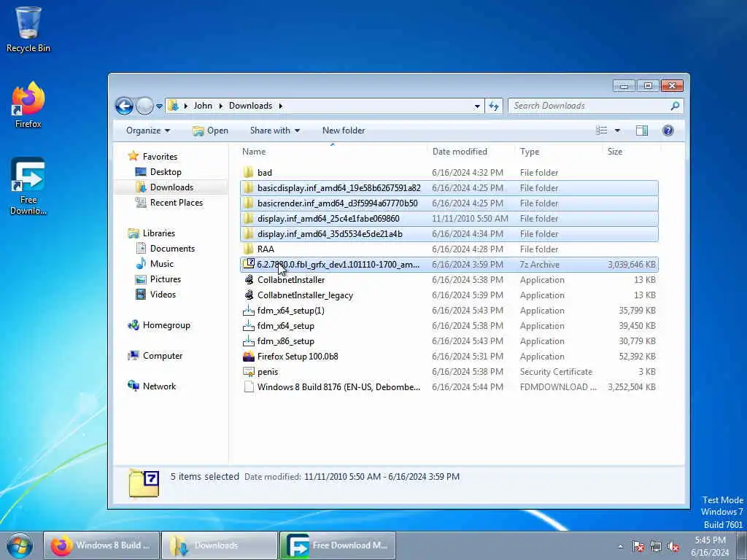Open the recent locations dropdown arrow
The width and height of the screenshot is (747, 560).
pos(159,106)
